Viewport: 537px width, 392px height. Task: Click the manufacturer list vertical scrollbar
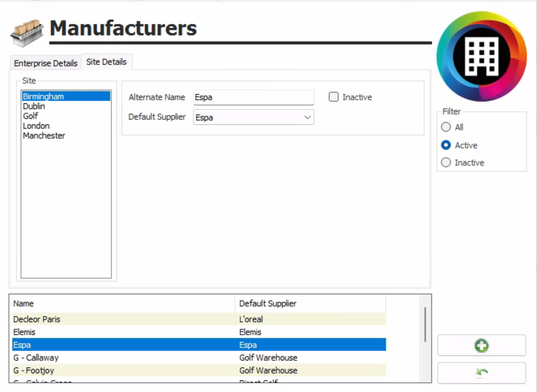coord(425,324)
